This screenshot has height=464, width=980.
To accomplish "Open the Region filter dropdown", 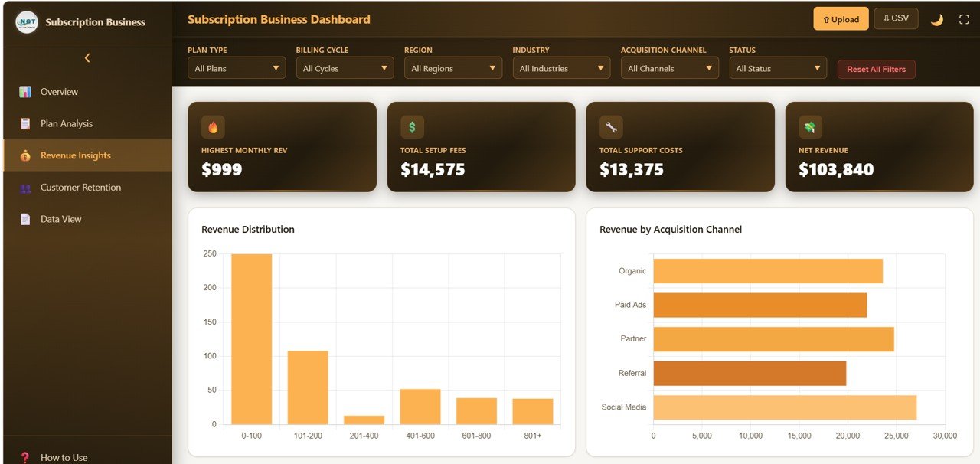I will click(452, 67).
